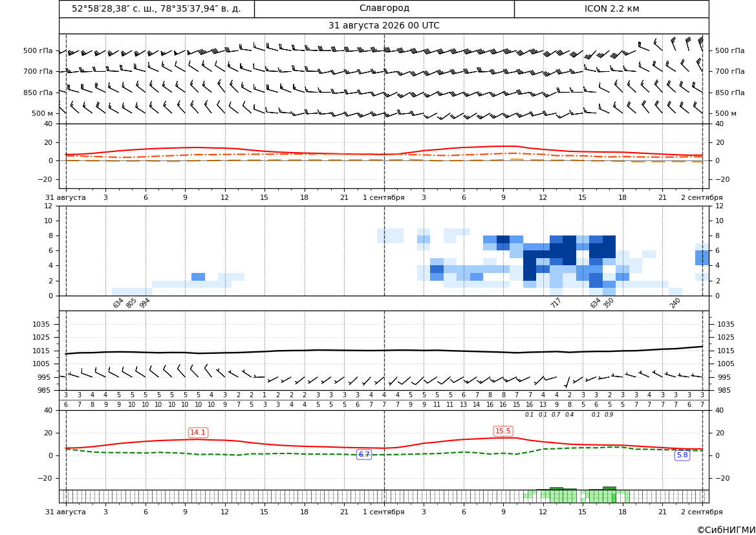This screenshot has height=535, width=756.
Task: Click the coordinates header cell
Action: click(x=157, y=8)
